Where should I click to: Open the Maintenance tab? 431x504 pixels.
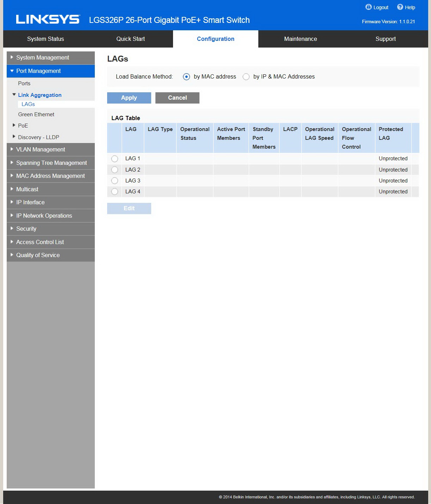(x=301, y=39)
